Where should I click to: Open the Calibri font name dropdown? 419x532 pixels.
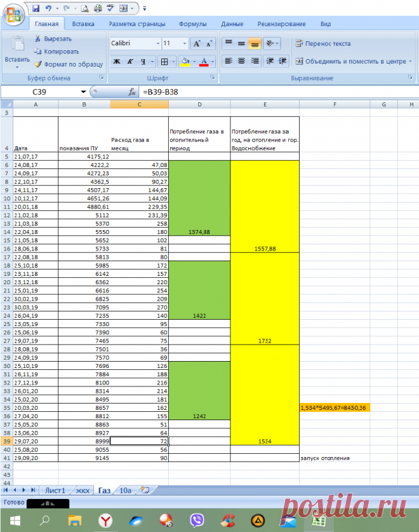click(x=158, y=44)
